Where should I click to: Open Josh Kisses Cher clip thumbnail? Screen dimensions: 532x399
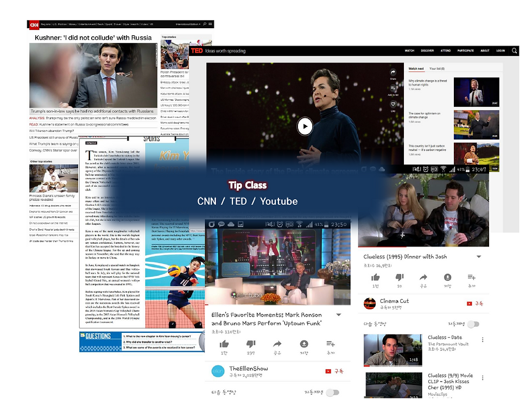point(394,385)
